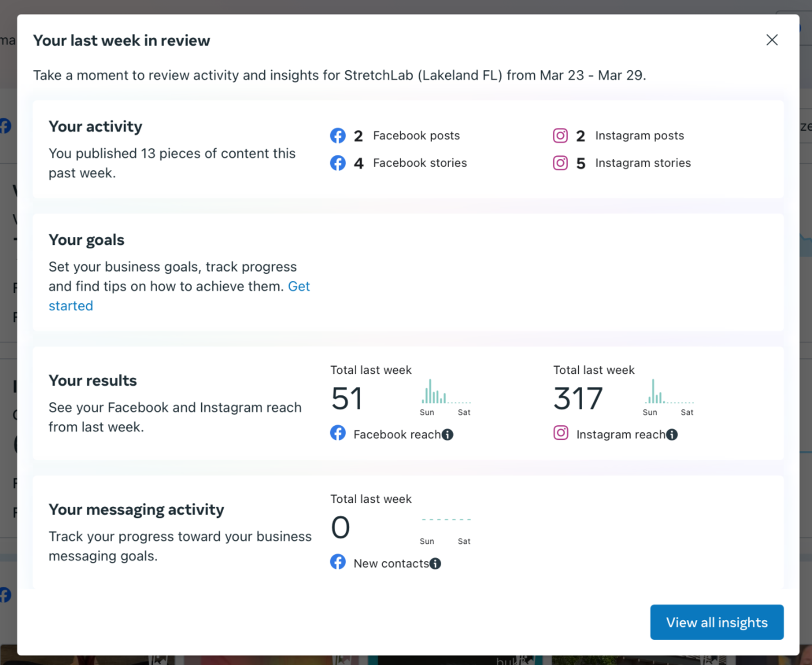Click the Facebook icon next to Facebook reach
The width and height of the screenshot is (812, 665).
click(338, 433)
